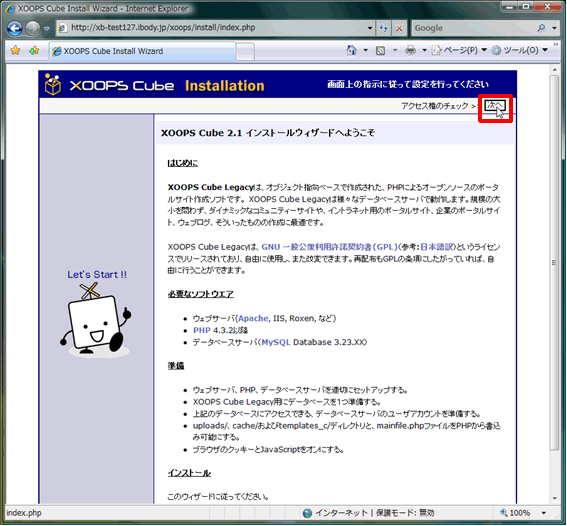Click the 次へ button

(x=495, y=106)
